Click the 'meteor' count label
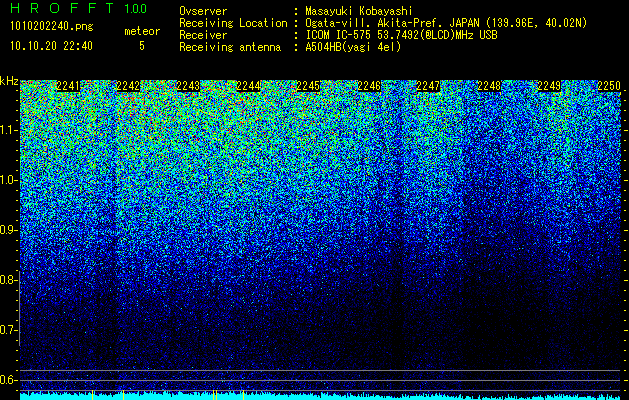This screenshot has height=400, width=629. tap(142, 31)
